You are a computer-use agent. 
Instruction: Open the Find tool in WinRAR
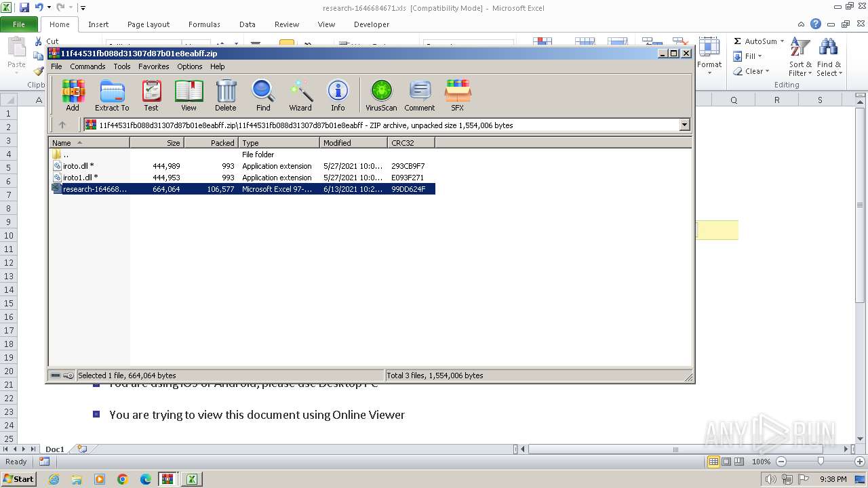(x=263, y=95)
